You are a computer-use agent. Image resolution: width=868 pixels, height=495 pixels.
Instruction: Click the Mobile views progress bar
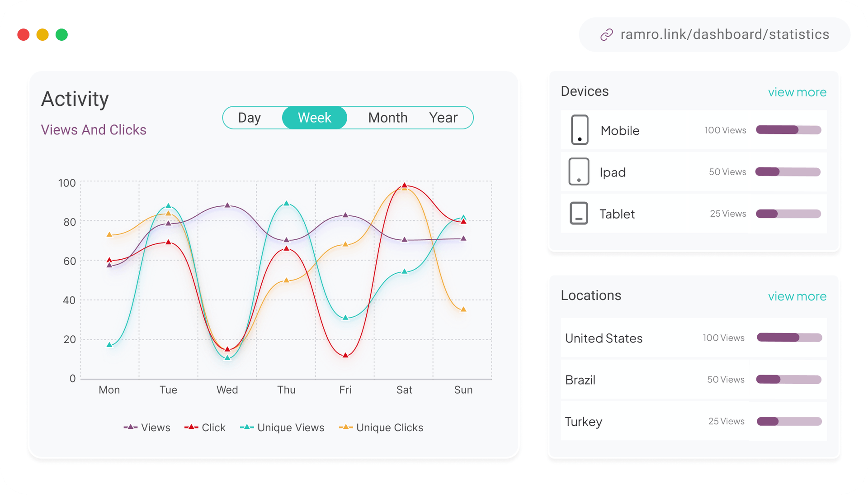coord(788,130)
